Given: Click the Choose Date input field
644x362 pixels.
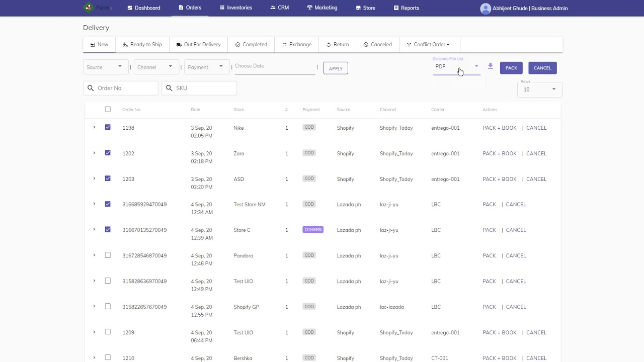Looking at the screenshot, I should coord(275,66).
